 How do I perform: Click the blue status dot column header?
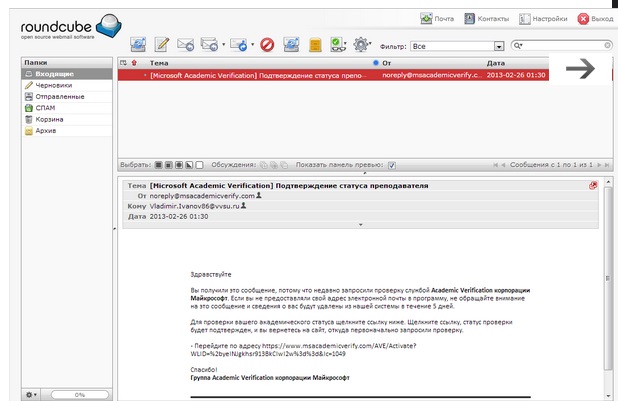point(376,63)
